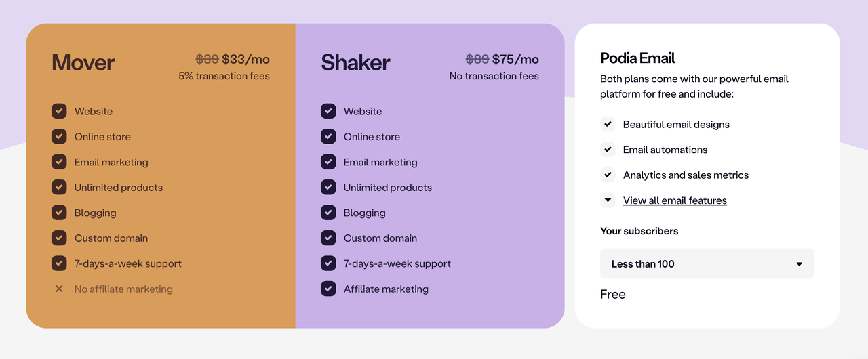Click the Mover $33/mo price
Viewport: 868px width, 359px height.
coord(245,59)
